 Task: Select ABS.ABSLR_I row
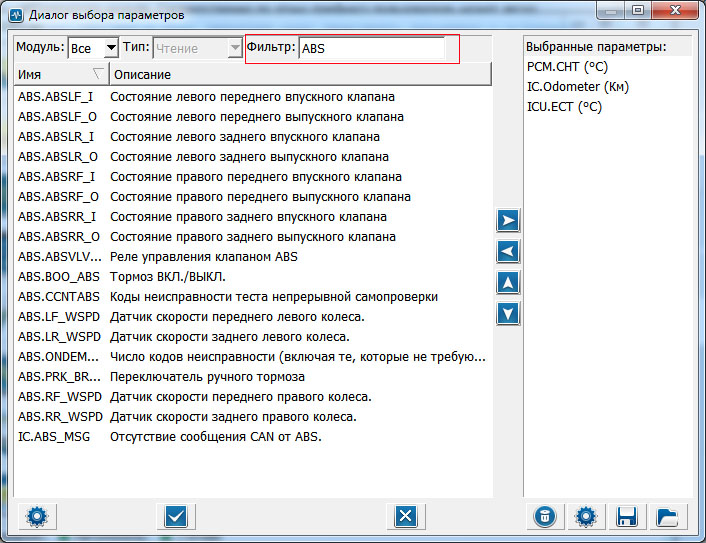252,136
